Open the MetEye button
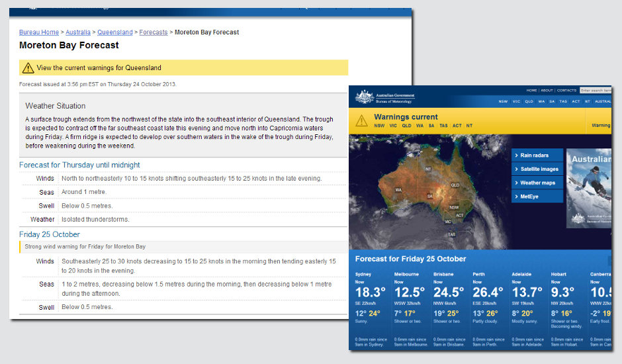The image size is (622, 364). (x=537, y=197)
